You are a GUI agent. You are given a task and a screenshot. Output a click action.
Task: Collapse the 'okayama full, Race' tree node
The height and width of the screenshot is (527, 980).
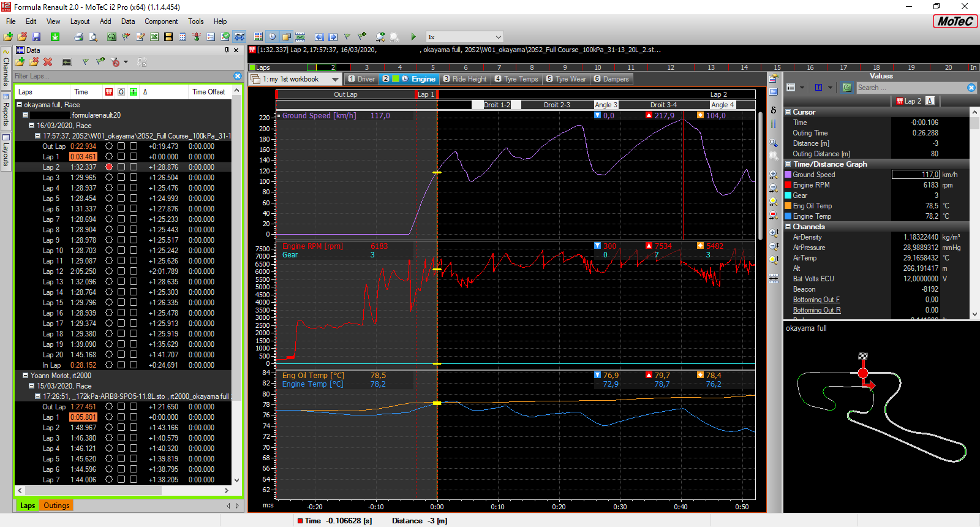tap(20, 104)
